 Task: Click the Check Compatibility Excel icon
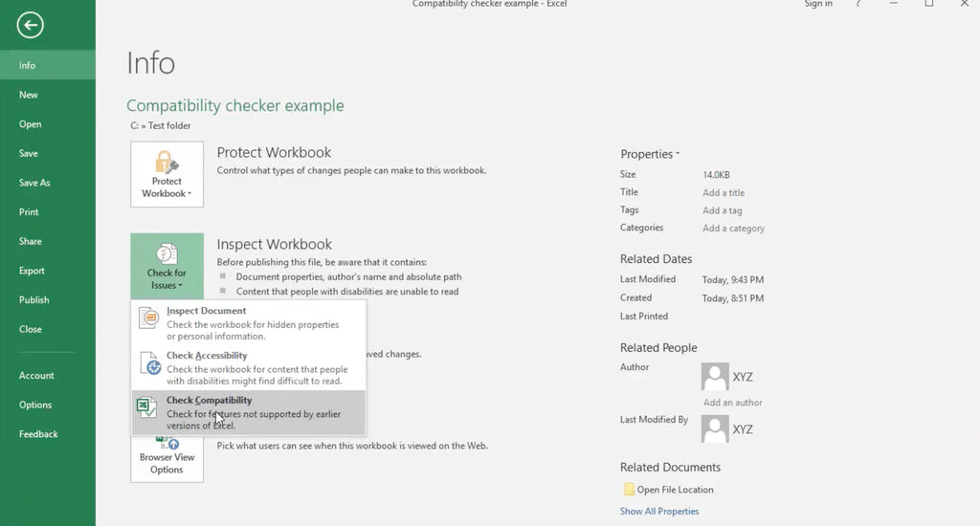(147, 408)
